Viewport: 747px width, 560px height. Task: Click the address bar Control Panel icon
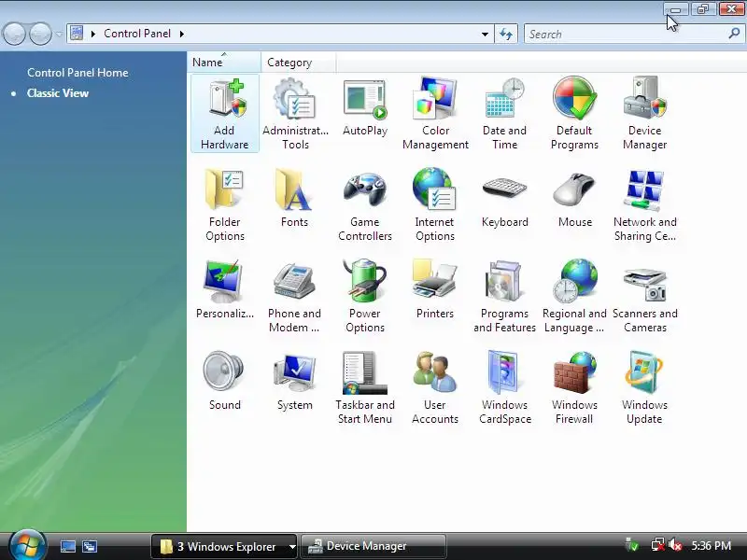pyautogui.click(x=77, y=34)
